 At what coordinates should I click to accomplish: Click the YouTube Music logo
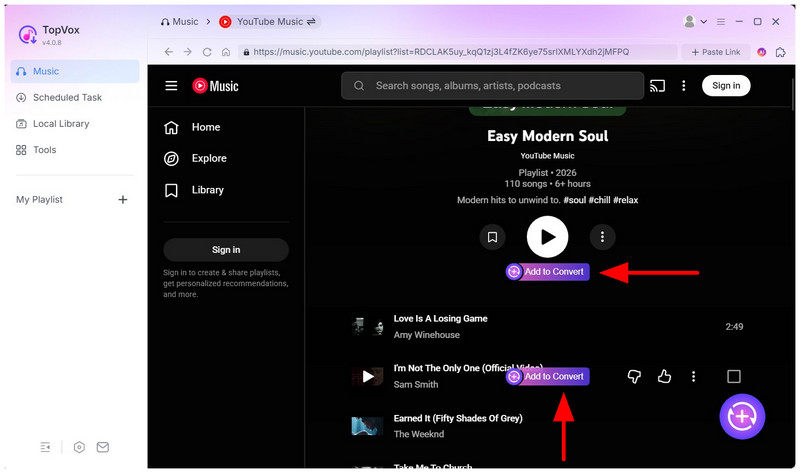tap(216, 86)
